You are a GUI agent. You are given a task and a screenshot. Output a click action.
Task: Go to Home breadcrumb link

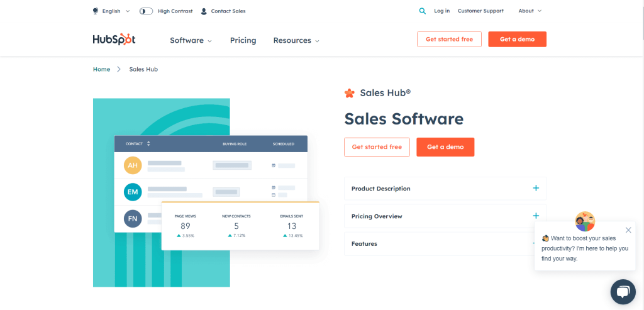(101, 69)
